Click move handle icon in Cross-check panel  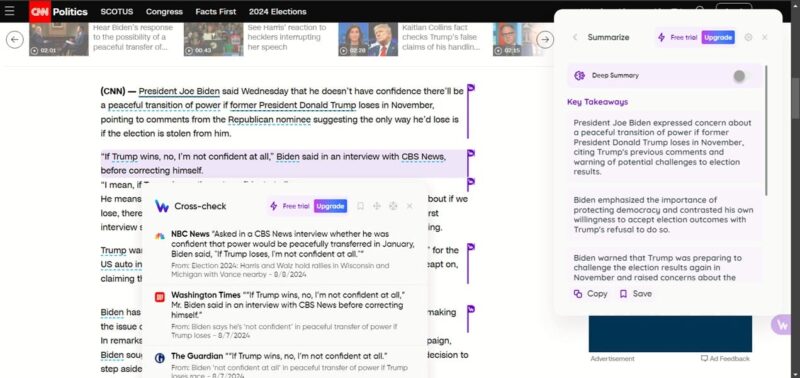click(377, 206)
